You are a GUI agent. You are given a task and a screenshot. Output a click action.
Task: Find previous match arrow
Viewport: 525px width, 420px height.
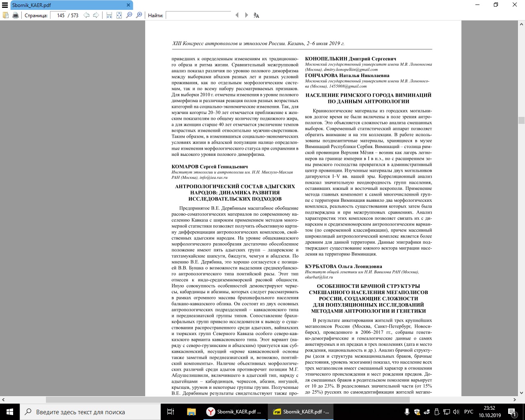point(237,15)
